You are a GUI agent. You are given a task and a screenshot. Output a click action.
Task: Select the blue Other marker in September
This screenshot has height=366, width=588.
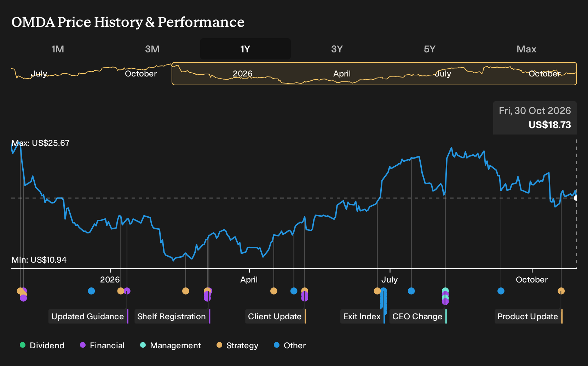pyautogui.click(x=501, y=291)
